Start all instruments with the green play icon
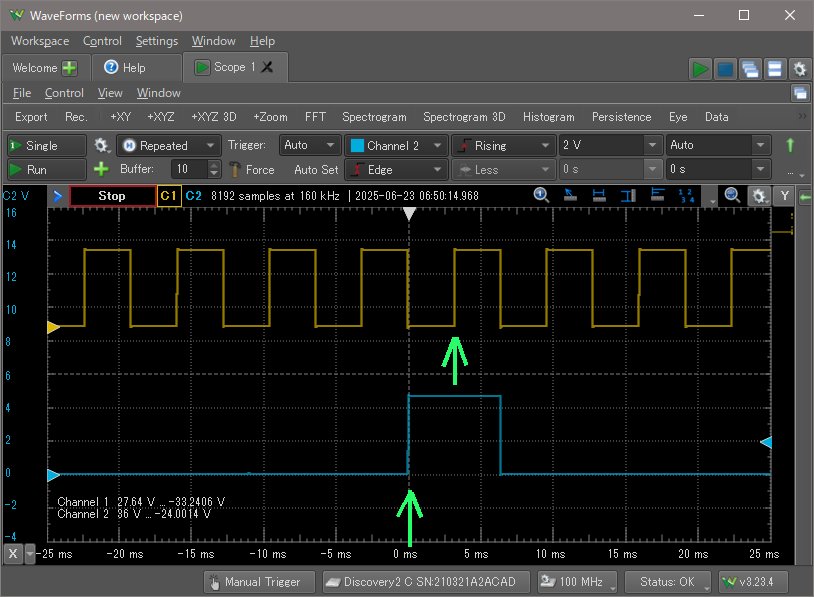The height and width of the screenshot is (597, 814). click(699, 69)
